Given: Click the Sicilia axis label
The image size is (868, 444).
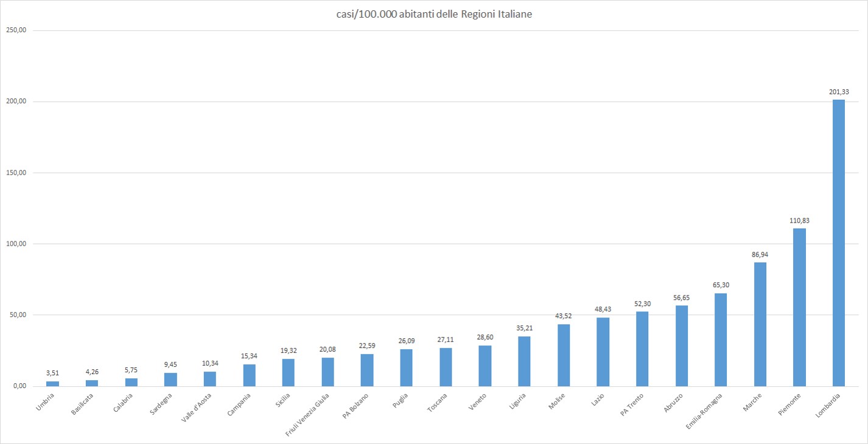Looking at the screenshot, I should coord(283,401).
